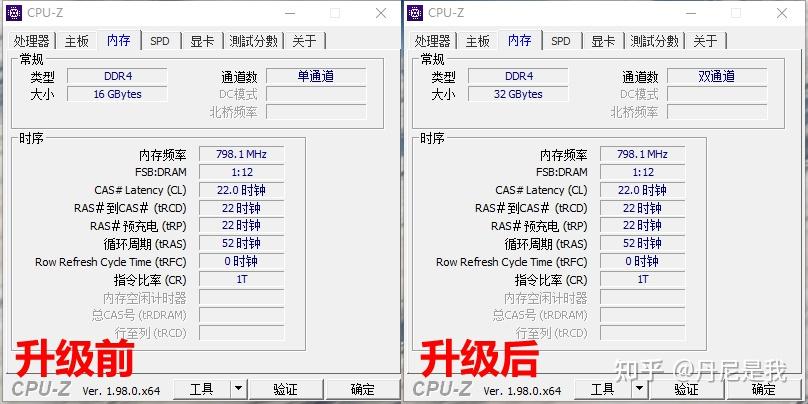The width and height of the screenshot is (808, 404).
Task: Expand 工具 dropdown arrow in right window
Action: (x=639, y=389)
